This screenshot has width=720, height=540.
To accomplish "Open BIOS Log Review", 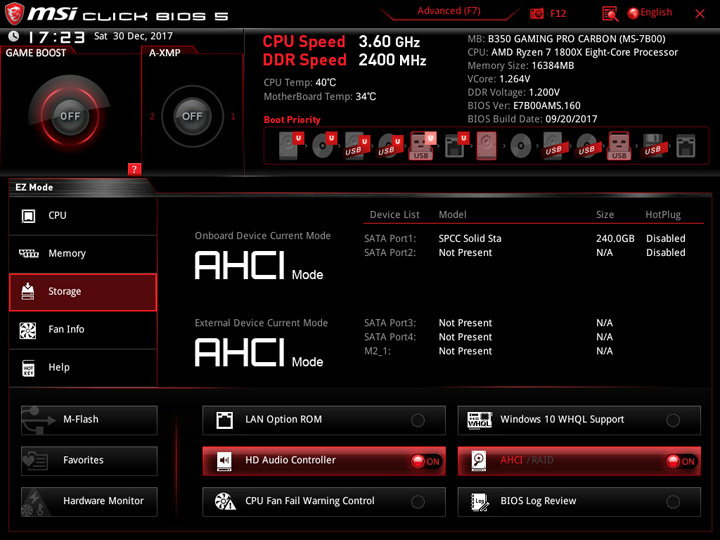I will pyautogui.click(x=579, y=501).
